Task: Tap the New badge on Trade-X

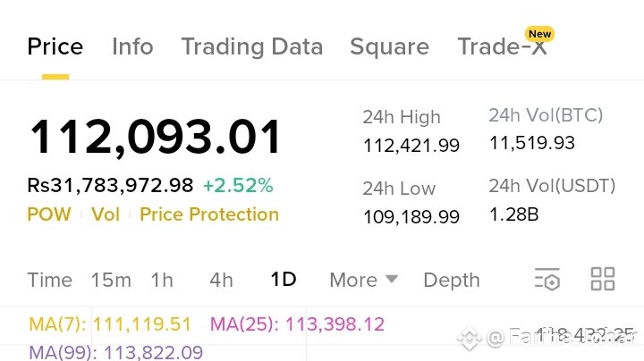Action: pos(540,34)
